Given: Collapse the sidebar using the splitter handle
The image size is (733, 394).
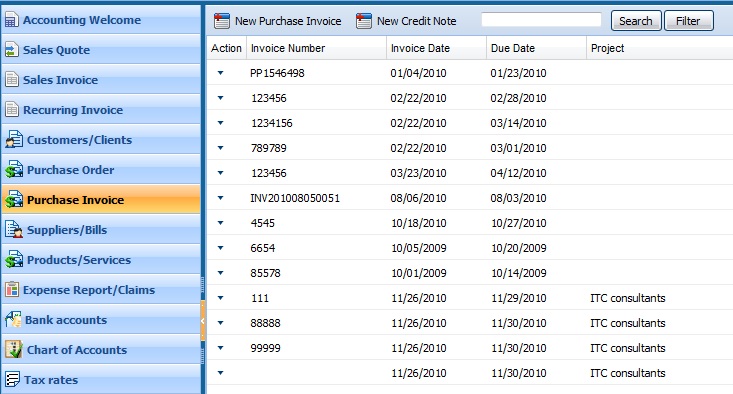Looking at the screenshot, I should coord(202,321).
